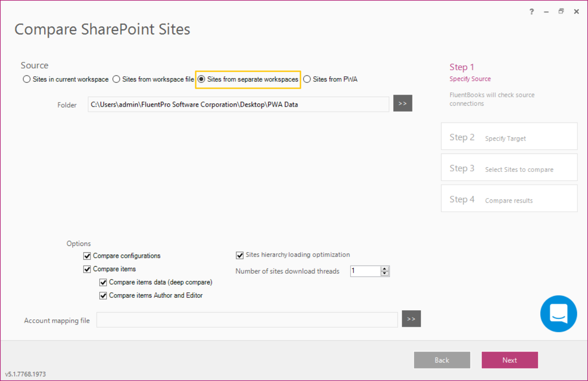Viewport: 588px width, 381px height.
Task: Click the Specify Source subtitle
Action: click(x=470, y=79)
